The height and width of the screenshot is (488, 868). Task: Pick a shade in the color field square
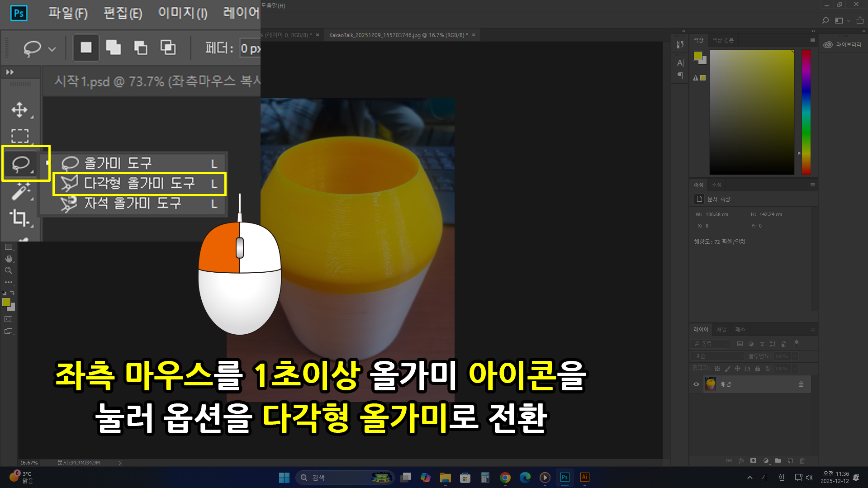752,112
